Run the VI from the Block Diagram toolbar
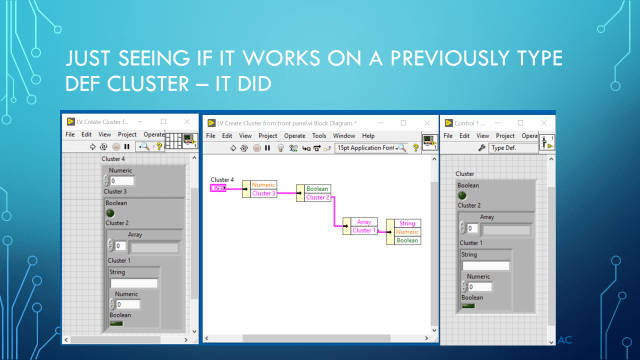The image size is (640, 360). point(233,148)
